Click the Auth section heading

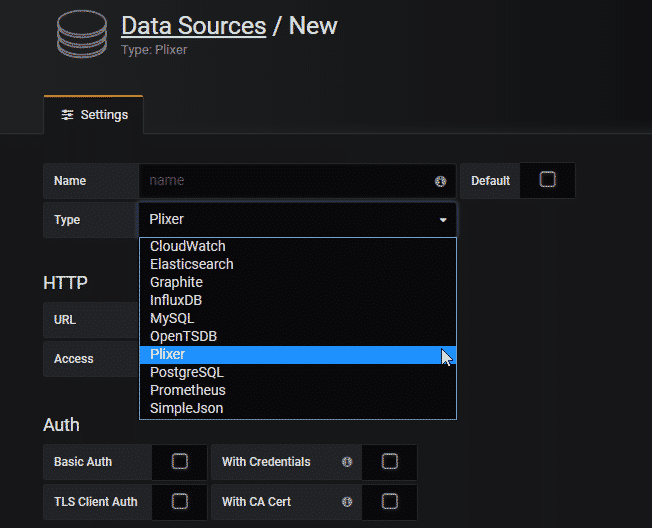tap(61, 425)
